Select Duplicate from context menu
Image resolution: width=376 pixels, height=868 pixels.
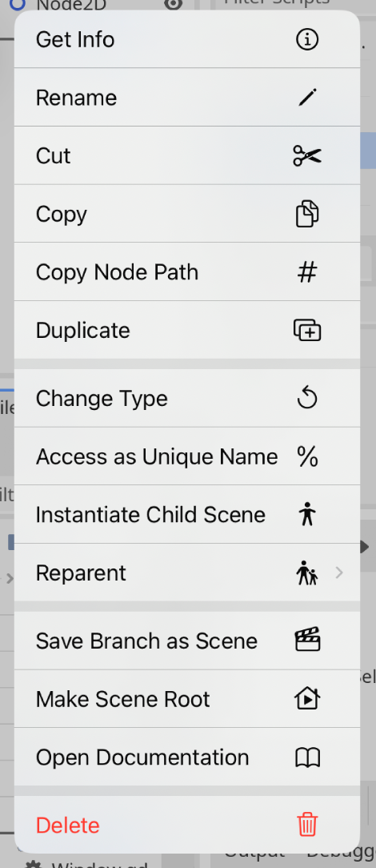tap(187, 331)
